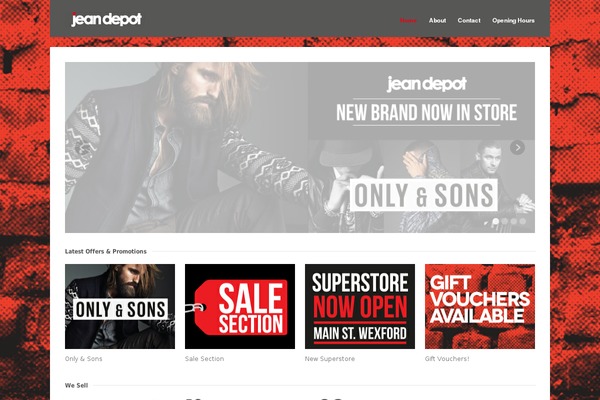Follow the 'New Superstore' caption link
This screenshot has width=600, height=400.
(329, 359)
